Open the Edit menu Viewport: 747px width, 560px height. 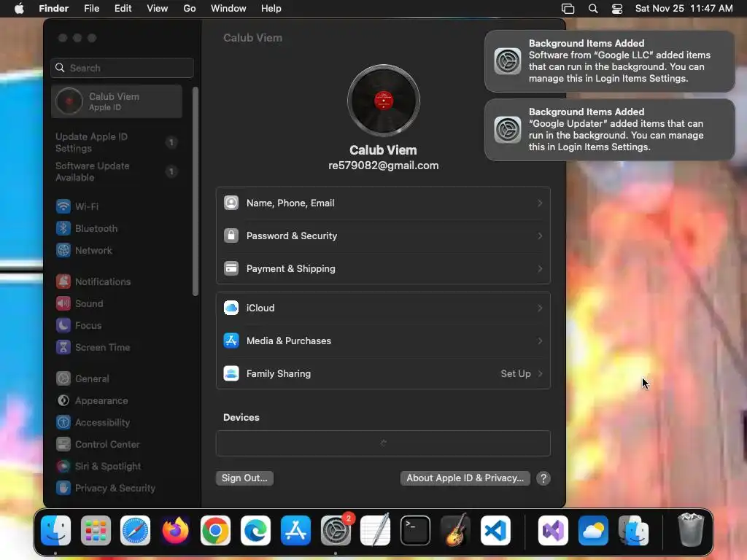123,9
